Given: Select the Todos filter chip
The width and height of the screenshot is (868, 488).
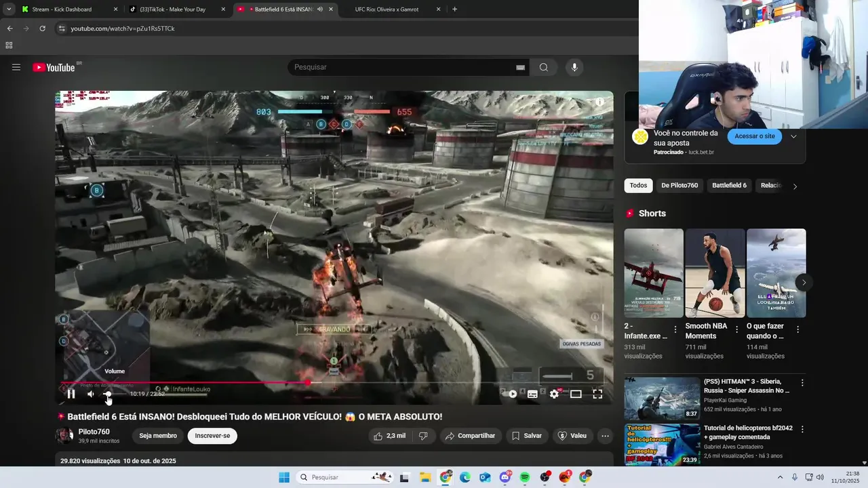Looking at the screenshot, I should point(638,185).
